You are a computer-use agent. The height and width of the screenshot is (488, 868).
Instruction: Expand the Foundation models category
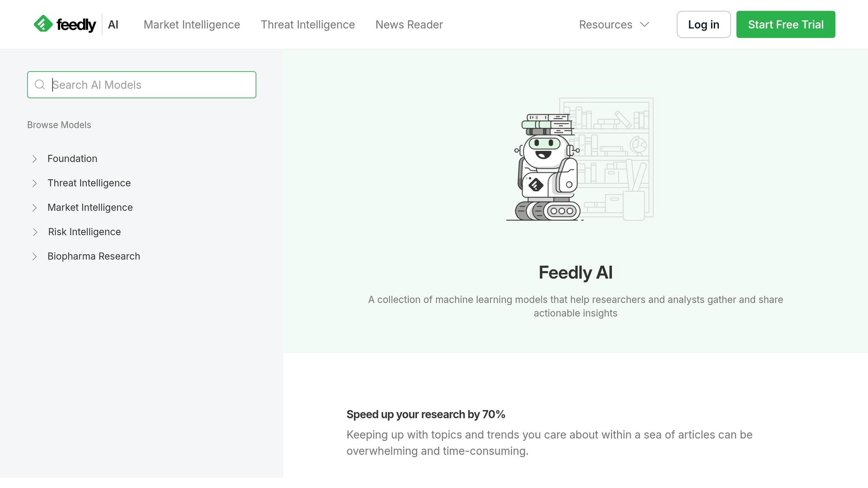tap(72, 158)
